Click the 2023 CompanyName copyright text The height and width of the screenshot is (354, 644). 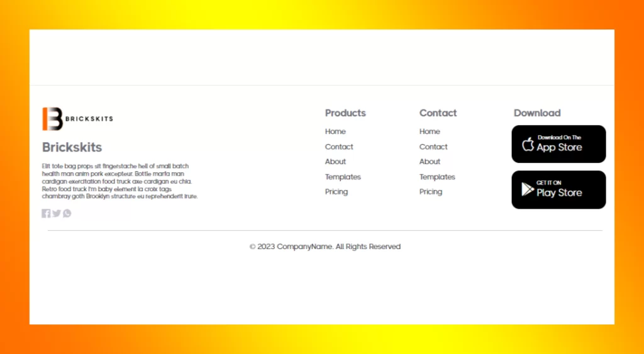(325, 246)
